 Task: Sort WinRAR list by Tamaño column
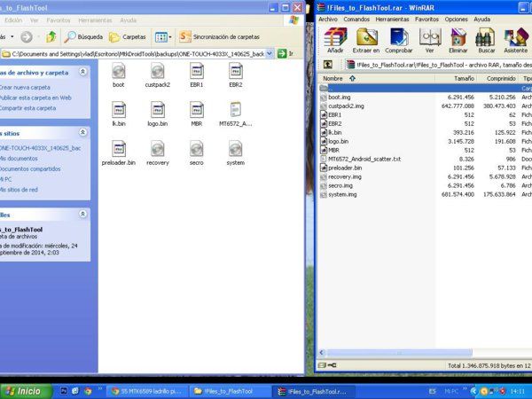(x=456, y=78)
